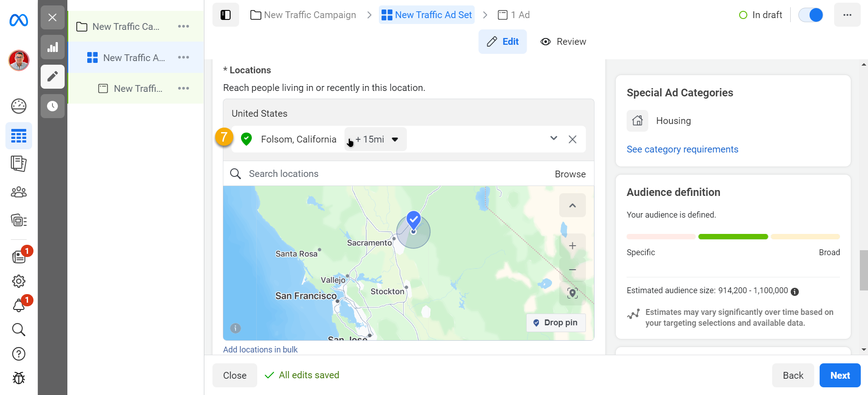Open See category requirements link
Image resolution: width=868 pixels, height=395 pixels.
pyautogui.click(x=682, y=149)
